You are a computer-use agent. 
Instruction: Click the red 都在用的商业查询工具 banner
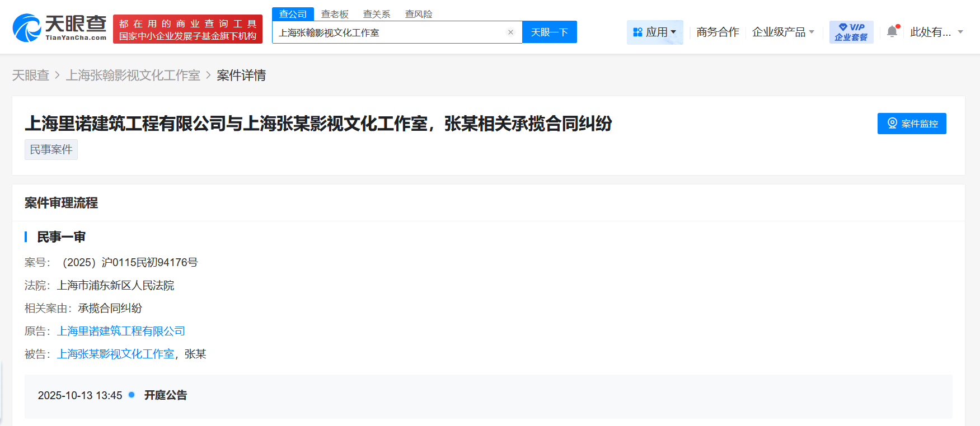click(187, 29)
